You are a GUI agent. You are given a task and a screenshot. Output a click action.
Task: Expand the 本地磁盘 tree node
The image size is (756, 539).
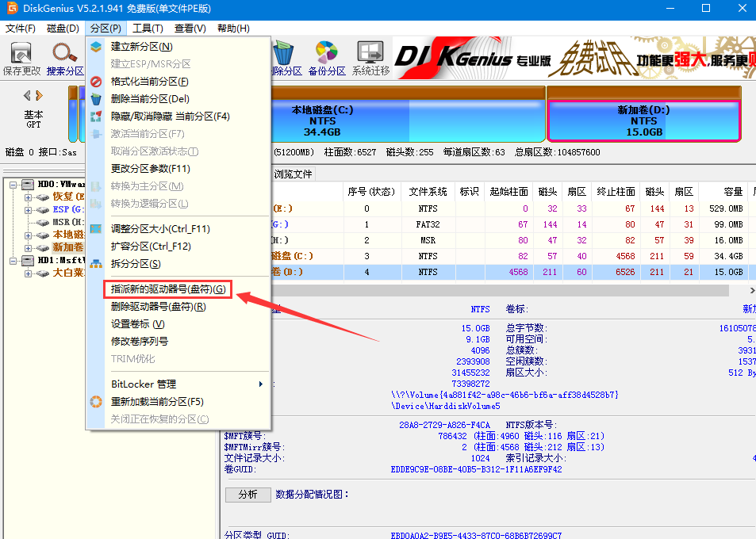(x=28, y=235)
